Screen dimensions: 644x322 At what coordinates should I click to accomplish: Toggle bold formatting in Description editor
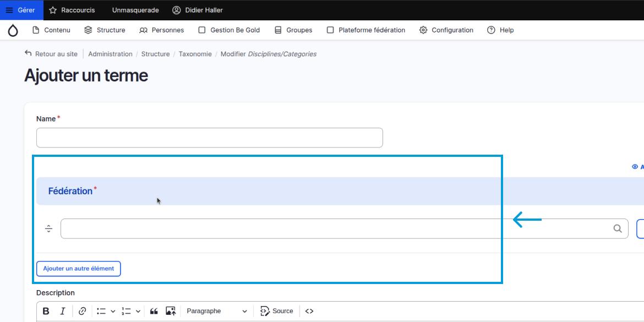click(46, 311)
